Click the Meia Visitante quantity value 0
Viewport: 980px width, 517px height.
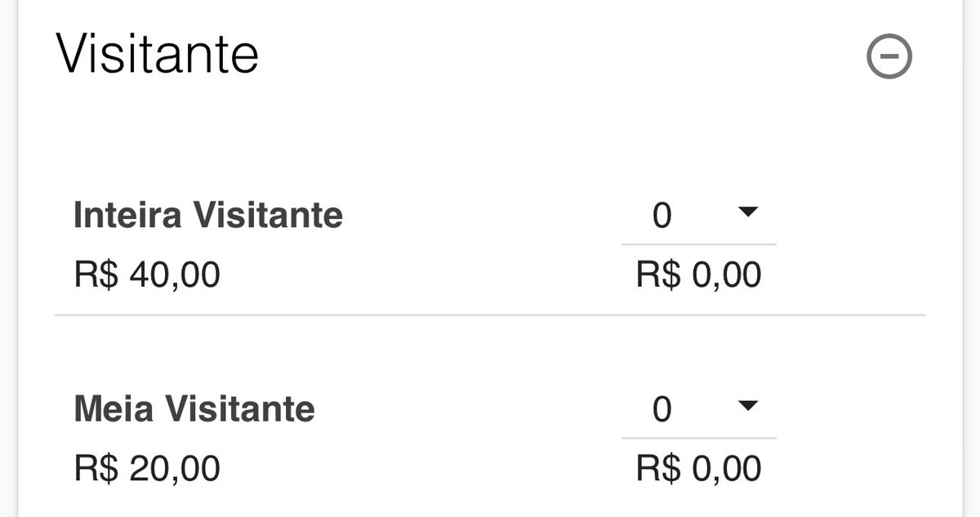(661, 409)
